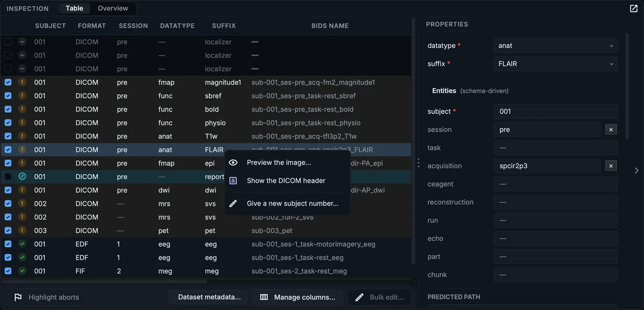Click the success status icon of the meg row
The height and width of the screenshot is (310, 644).
(22, 271)
